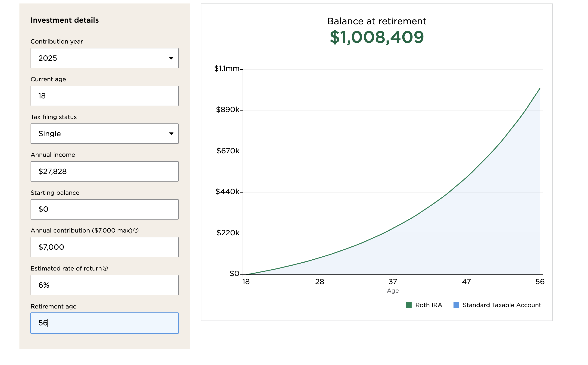Click the 6% rate of return field
The width and height of the screenshot is (588, 365).
(104, 285)
